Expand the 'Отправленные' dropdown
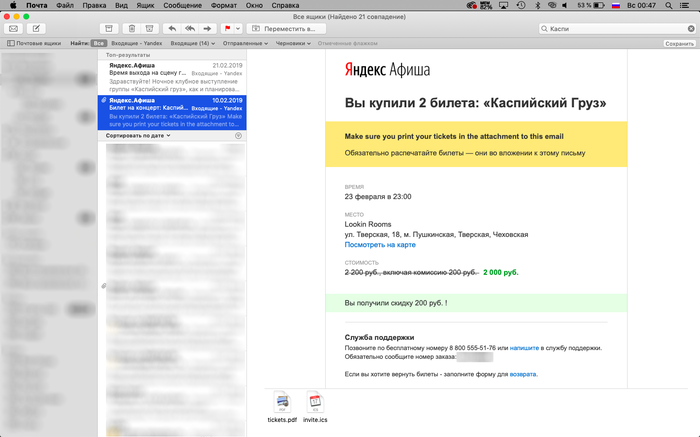Viewport: 700px width, 437px height. (245, 43)
